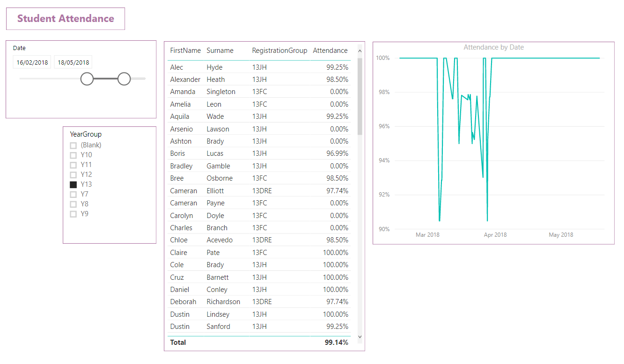The width and height of the screenshot is (624, 364).
Task: Click surname Conley
Action: (217, 290)
